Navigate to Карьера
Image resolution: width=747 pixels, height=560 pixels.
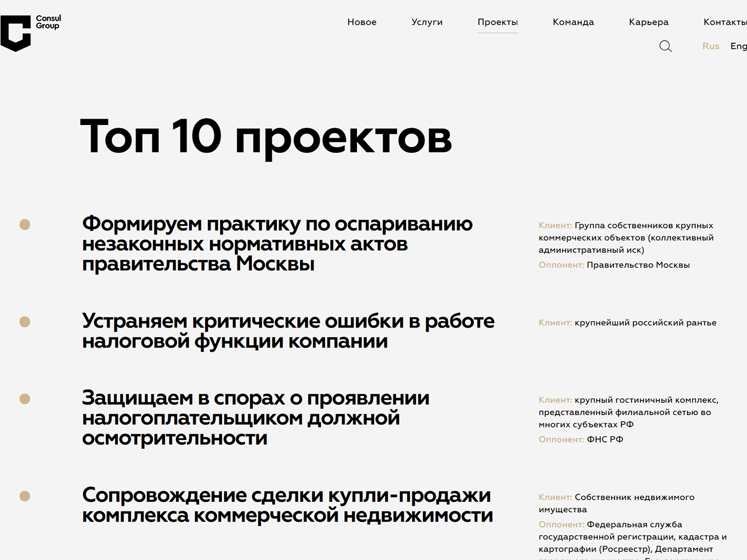tap(648, 22)
